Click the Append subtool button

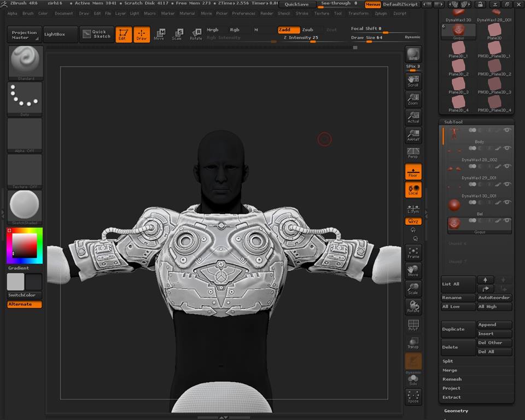click(x=494, y=324)
